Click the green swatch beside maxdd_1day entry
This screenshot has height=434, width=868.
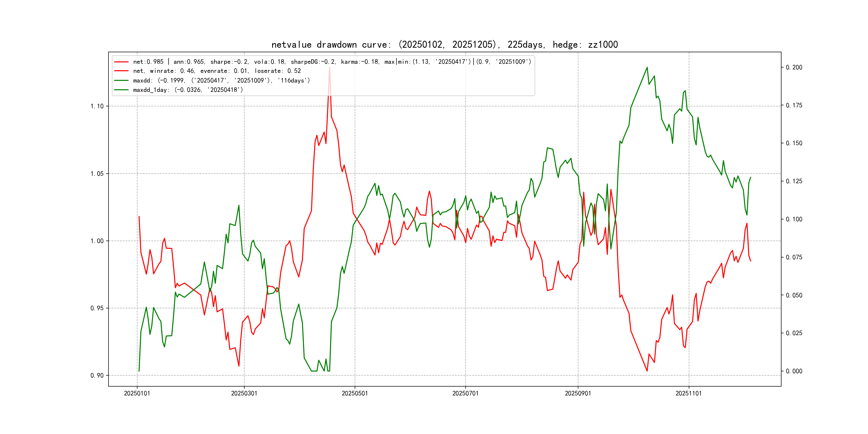(121, 90)
